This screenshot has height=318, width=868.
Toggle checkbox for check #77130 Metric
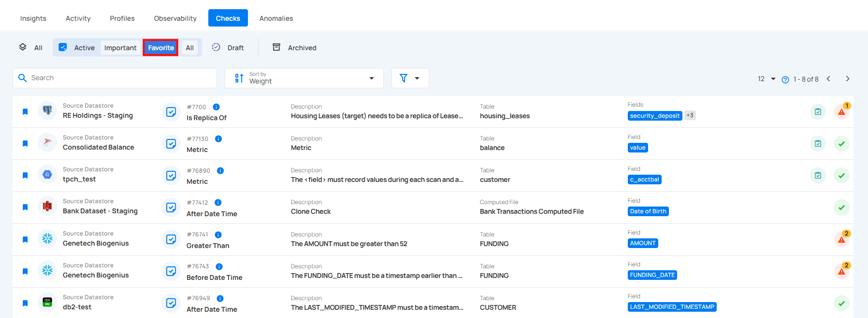click(x=171, y=144)
